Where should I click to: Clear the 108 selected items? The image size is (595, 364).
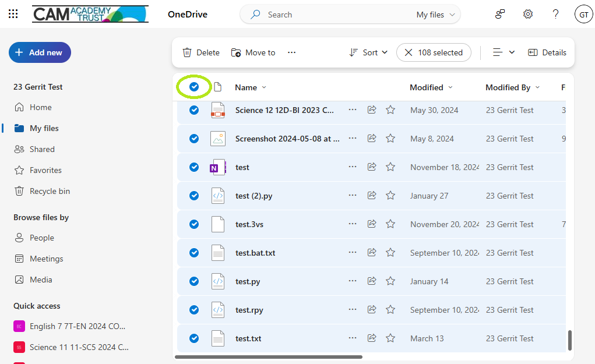pyautogui.click(x=434, y=52)
